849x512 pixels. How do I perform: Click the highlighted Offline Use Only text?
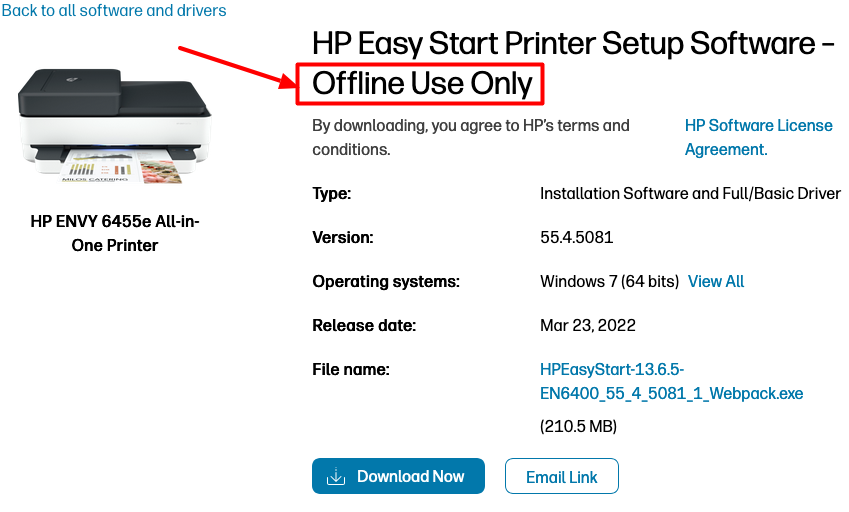421,84
